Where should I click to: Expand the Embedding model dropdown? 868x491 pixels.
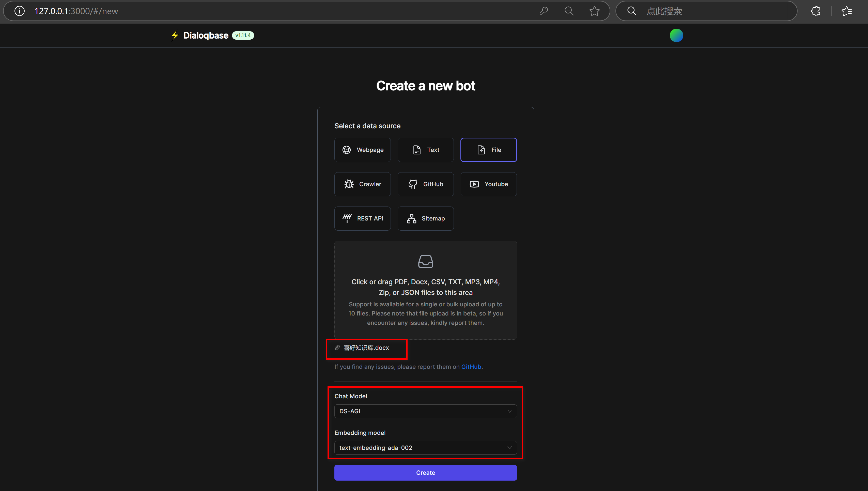coord(425,448)
